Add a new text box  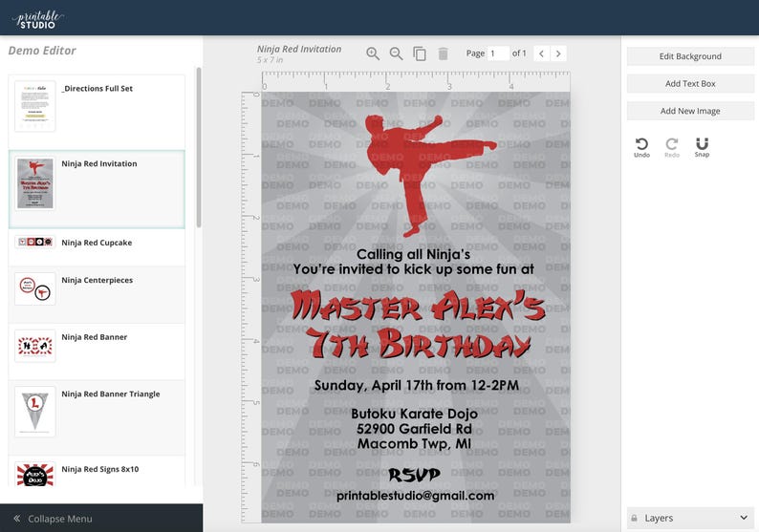(x=690, y=84)
